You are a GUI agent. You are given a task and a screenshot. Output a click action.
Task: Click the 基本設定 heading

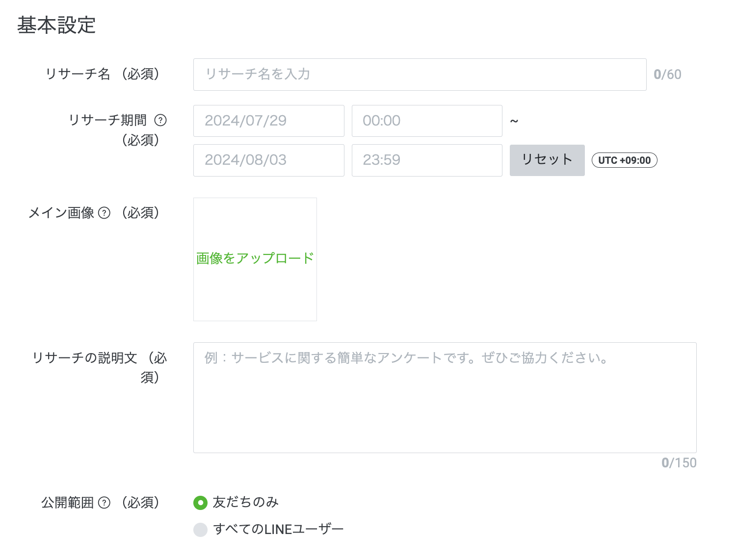pos(56,25)
